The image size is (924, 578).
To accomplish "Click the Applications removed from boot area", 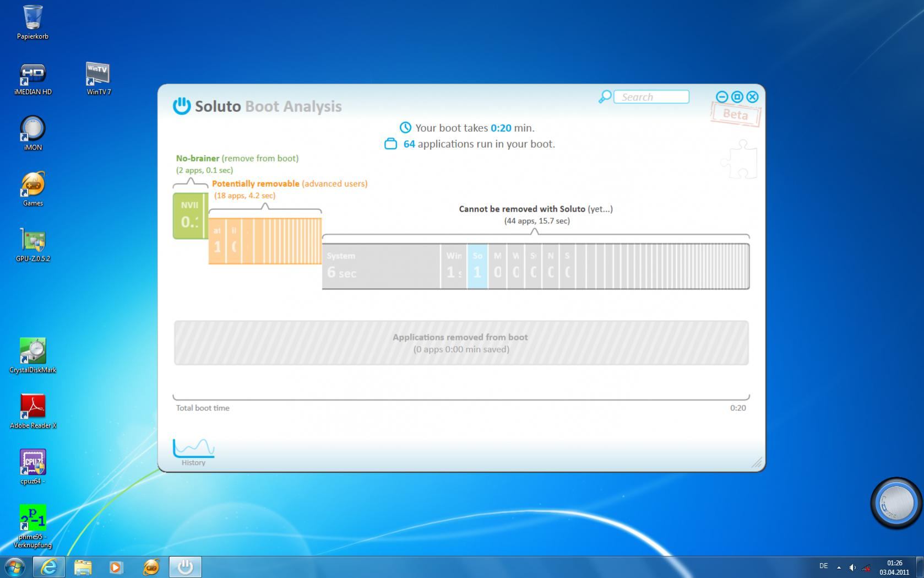I will click(461, 343).
